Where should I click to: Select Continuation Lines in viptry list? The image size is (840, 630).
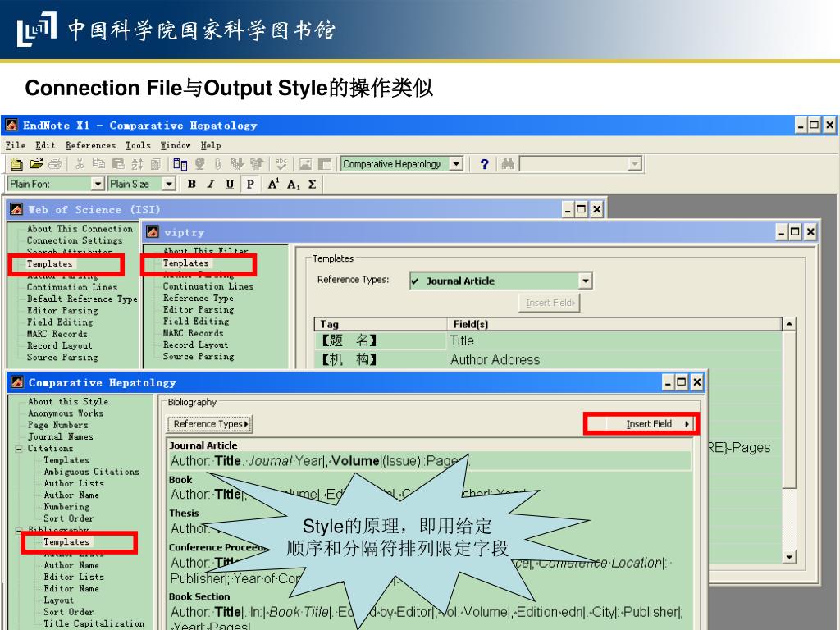208,286
